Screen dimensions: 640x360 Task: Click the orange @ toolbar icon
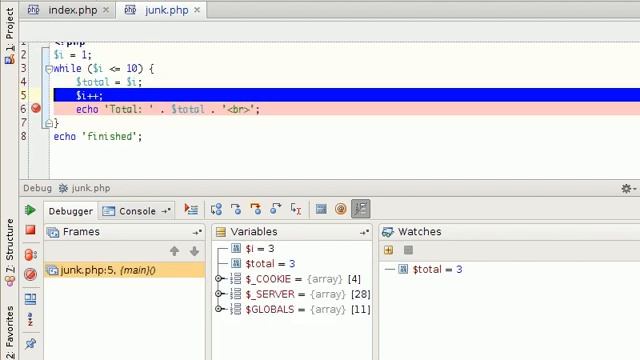(340, 209)
